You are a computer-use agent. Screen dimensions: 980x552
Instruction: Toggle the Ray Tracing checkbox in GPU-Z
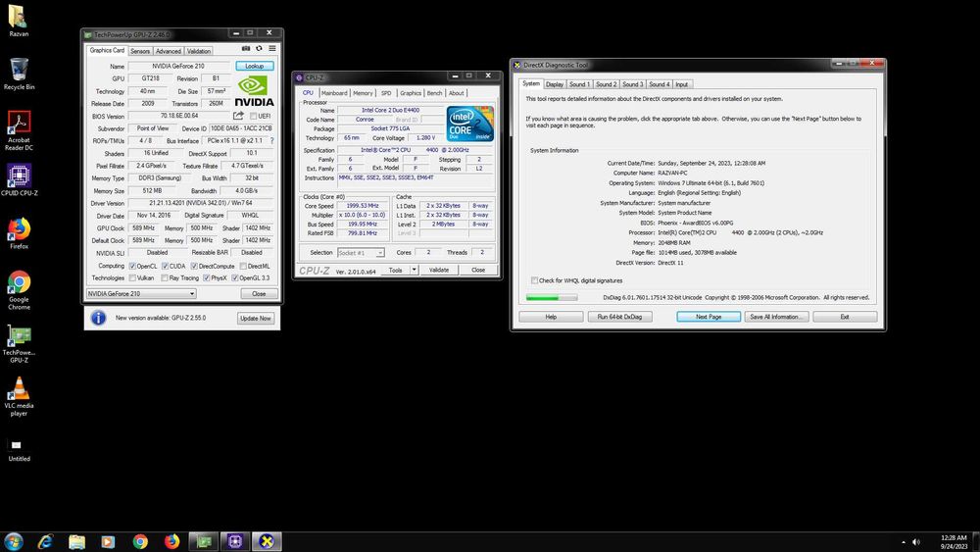tap(165, 278)
